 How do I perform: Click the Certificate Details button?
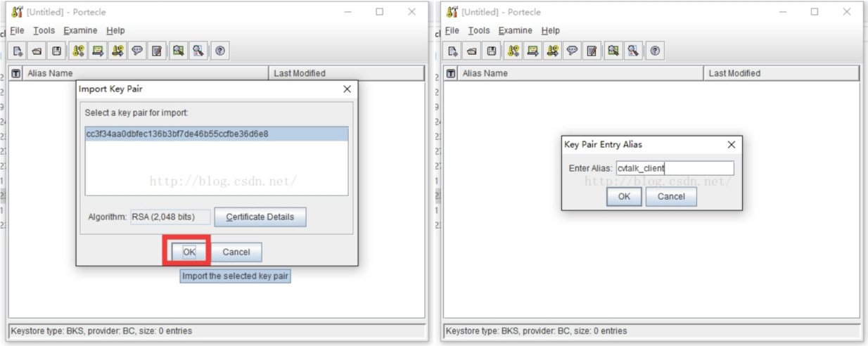pyautogui.click(x=260, y=217)
